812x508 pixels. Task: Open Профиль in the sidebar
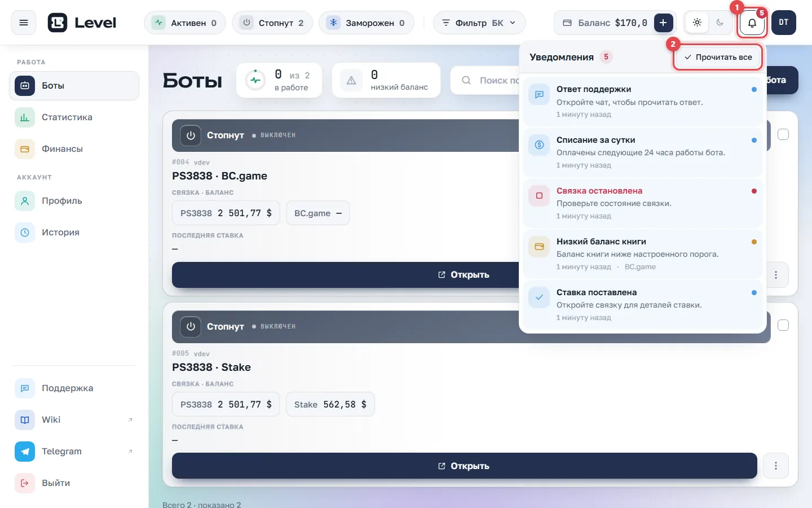click(x=74, y=201)
